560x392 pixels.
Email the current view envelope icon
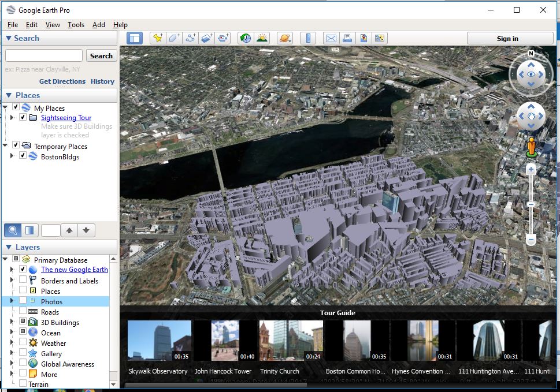coord(331,38)
